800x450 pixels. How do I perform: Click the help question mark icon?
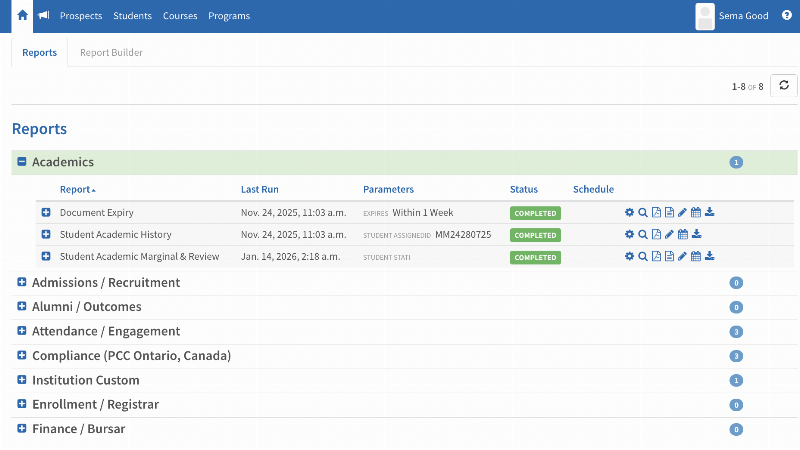point(787,16)
